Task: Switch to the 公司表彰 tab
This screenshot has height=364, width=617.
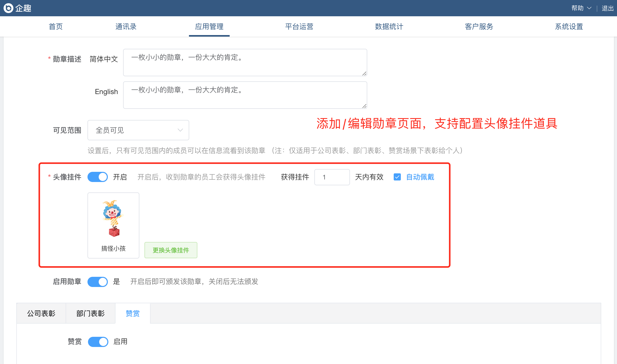Action: 41,313
